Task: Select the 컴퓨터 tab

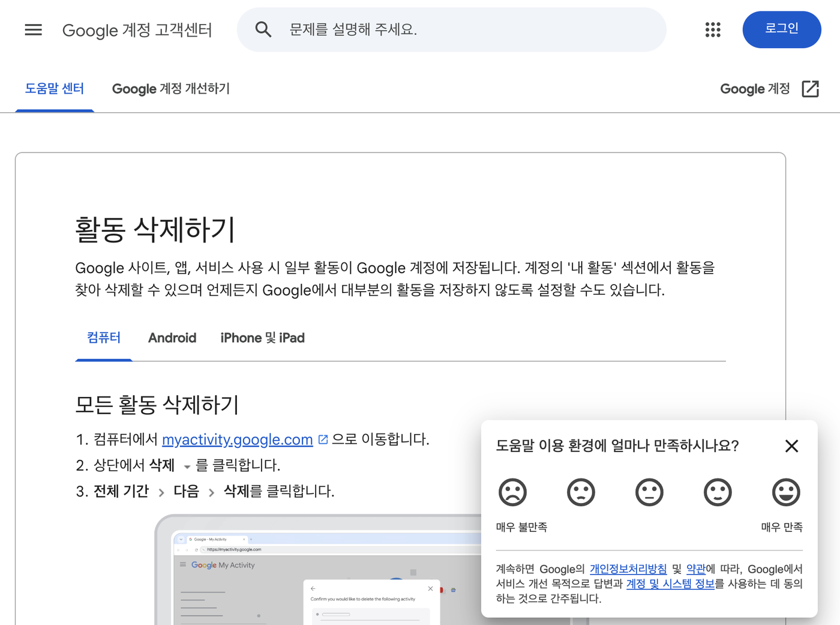Action: (x=104, y=337)
